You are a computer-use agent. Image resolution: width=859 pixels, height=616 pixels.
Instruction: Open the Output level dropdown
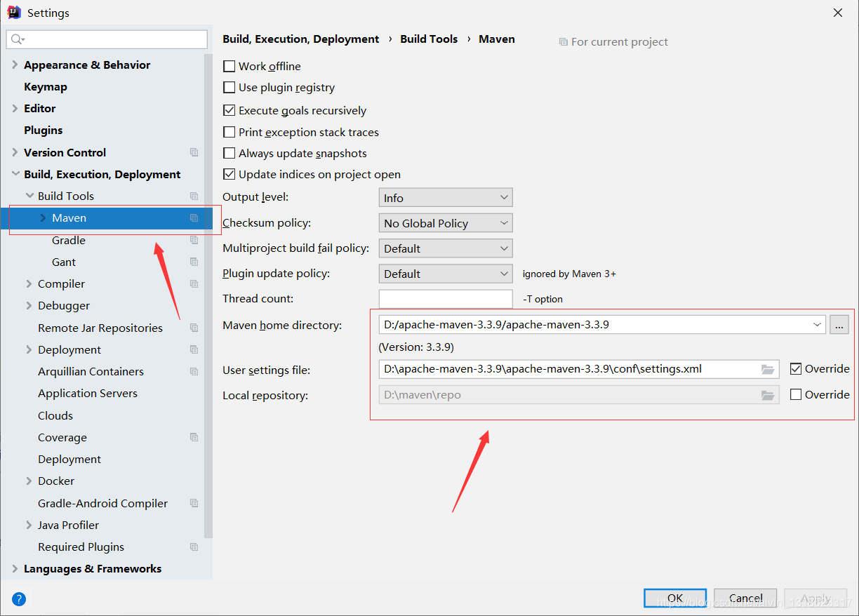click(446, 198)
